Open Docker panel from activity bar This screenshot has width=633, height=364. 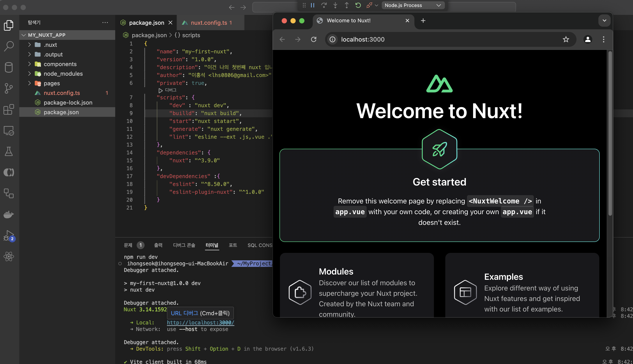click(9, 215)
